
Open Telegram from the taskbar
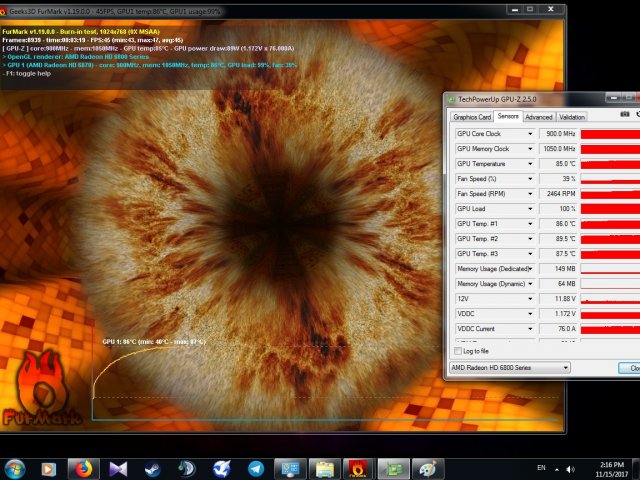256,468
